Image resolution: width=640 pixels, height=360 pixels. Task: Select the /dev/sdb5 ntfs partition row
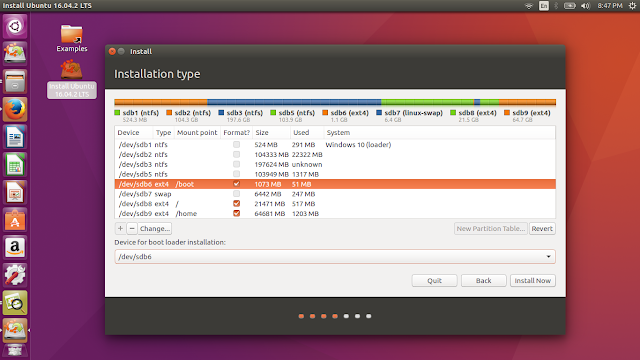click(x=335, y=174)
